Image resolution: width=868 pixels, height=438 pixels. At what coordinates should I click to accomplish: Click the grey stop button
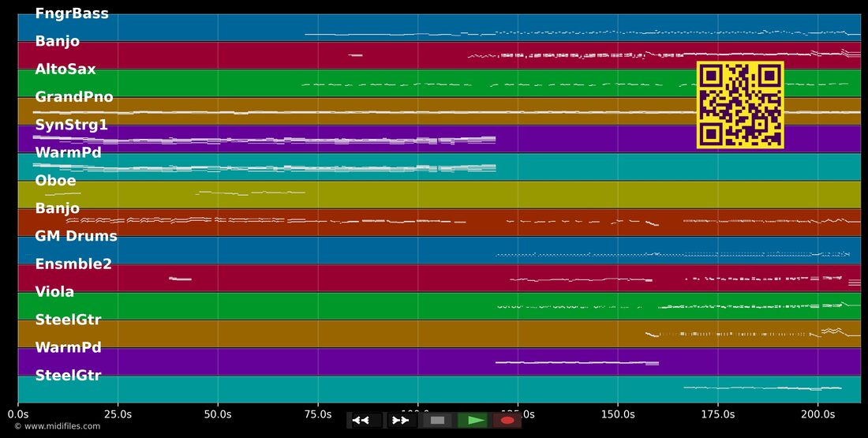pos(437,421)
